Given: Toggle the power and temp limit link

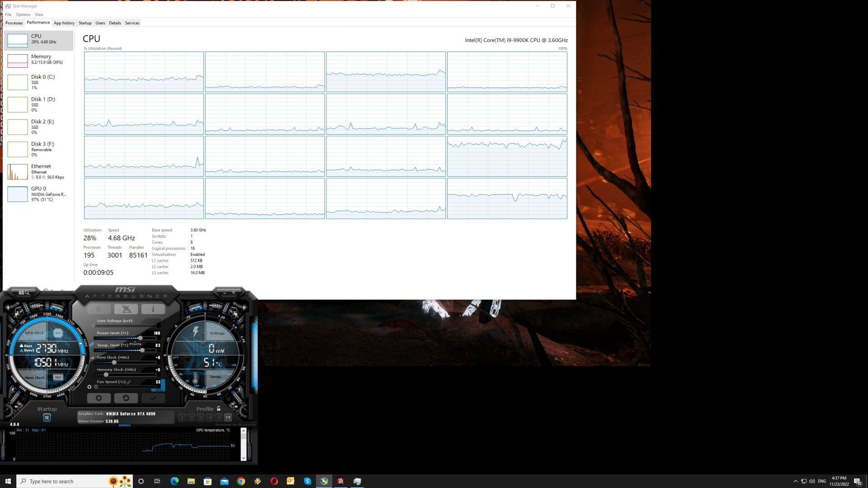Looking at the screenshot, I should 92,345.
